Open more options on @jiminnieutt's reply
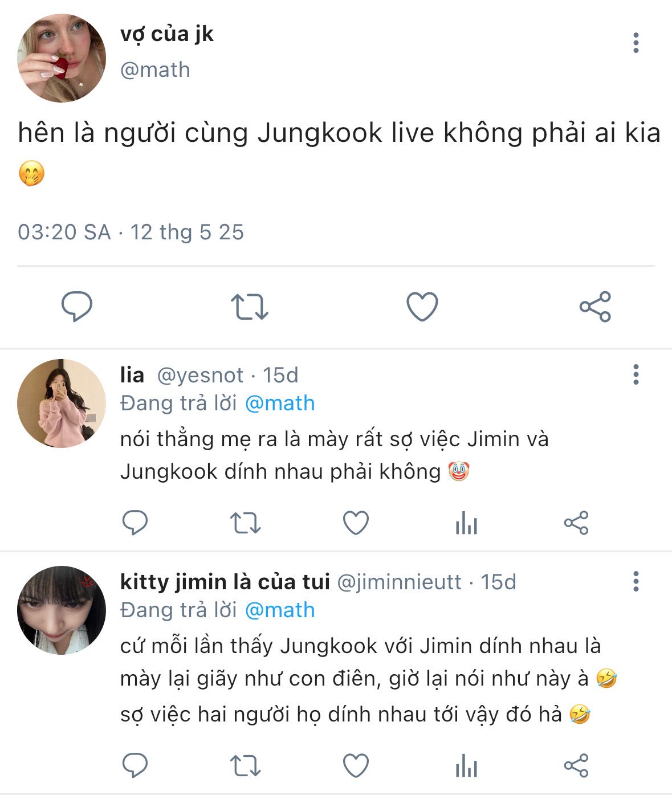 [x=636, y=582]
